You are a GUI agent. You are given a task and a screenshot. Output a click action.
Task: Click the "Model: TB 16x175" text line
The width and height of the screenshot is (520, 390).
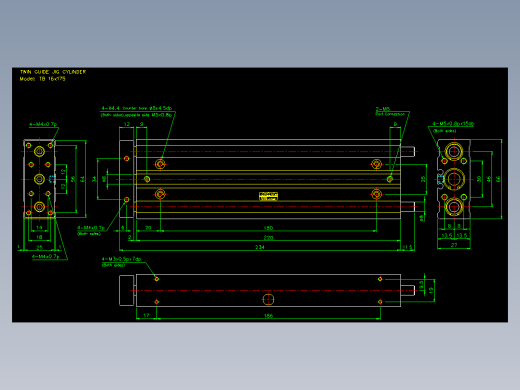tap(43, 79)
